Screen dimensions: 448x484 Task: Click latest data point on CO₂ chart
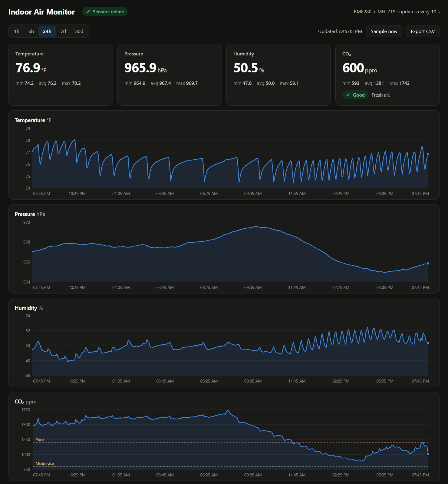coord(428,454)
